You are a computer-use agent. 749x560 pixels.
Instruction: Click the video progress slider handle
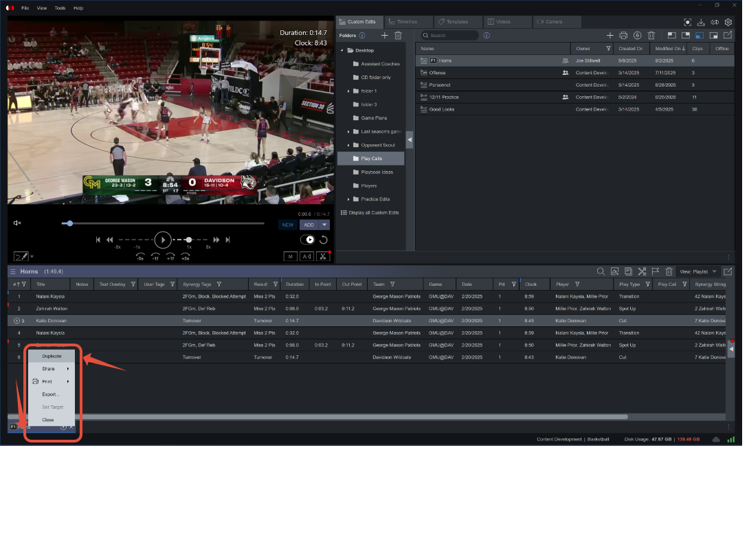(69, 223)
